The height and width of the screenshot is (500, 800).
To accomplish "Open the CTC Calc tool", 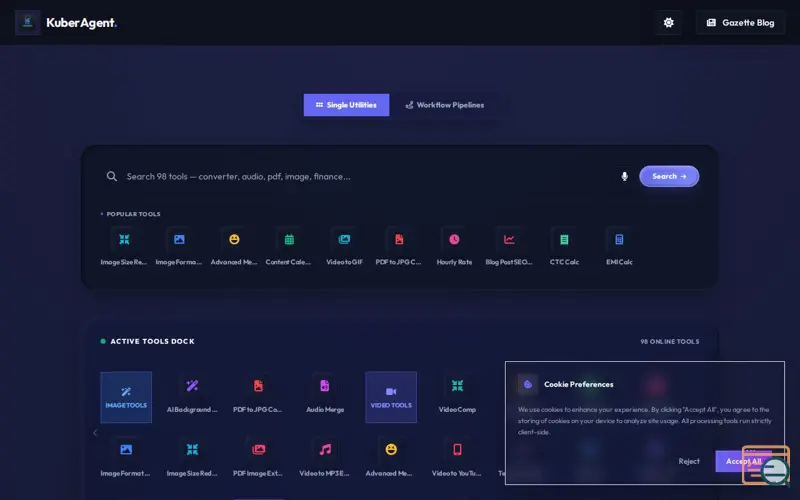I will pos(564,247).
